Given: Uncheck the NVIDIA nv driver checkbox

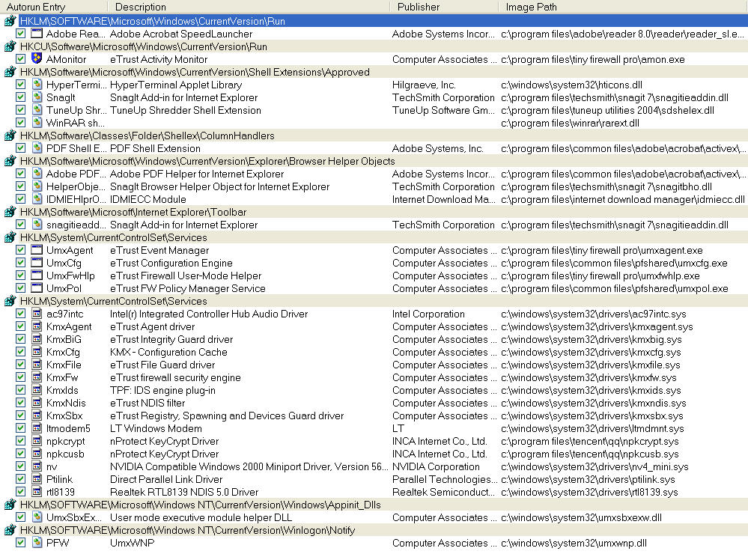Looking at the screenshot, I should pyautogui.click(x=20, y=466).
